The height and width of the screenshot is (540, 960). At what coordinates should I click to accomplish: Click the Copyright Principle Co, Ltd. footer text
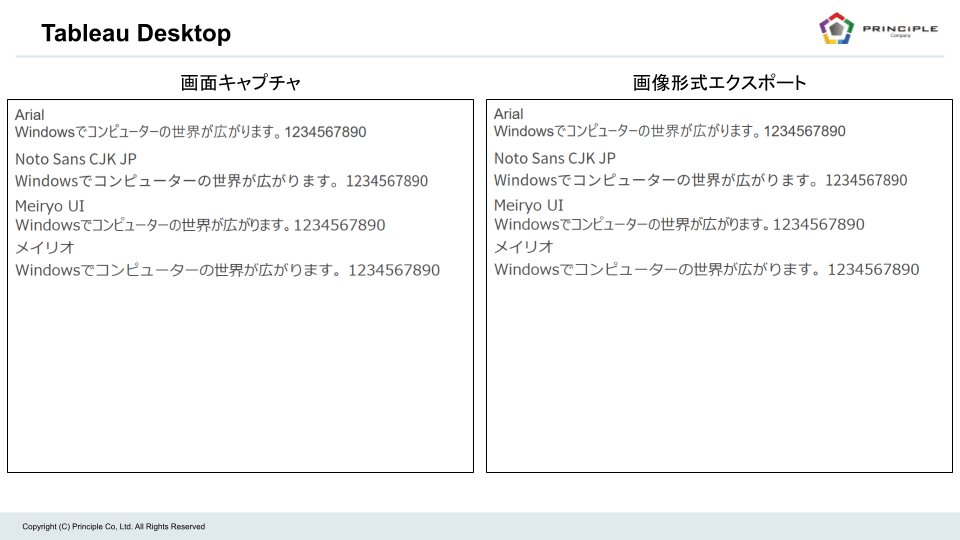coord(114,527)
